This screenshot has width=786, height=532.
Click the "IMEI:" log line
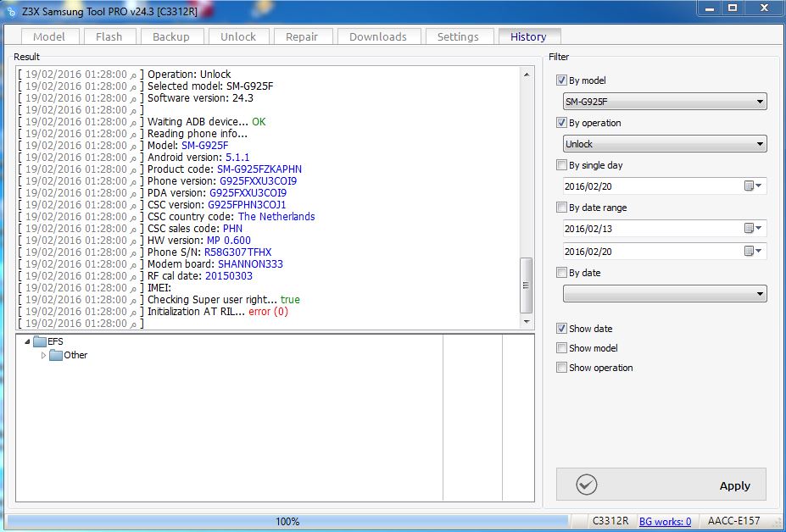tap(159, 288)
